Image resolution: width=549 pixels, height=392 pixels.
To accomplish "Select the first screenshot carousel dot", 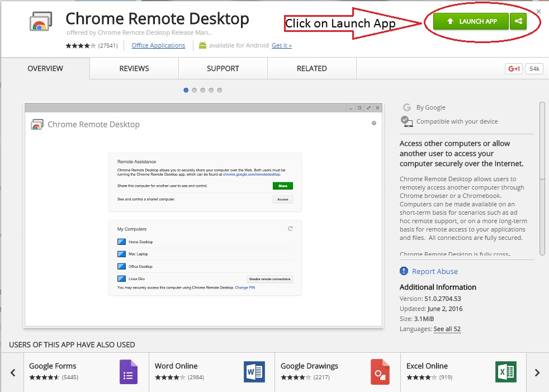I will click(x=186, y=90).
